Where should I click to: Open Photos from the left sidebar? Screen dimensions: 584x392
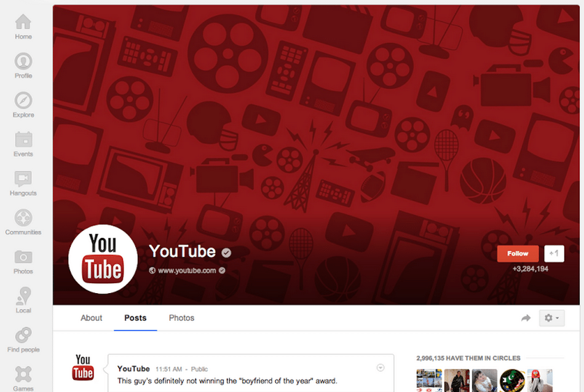point(23,261)
